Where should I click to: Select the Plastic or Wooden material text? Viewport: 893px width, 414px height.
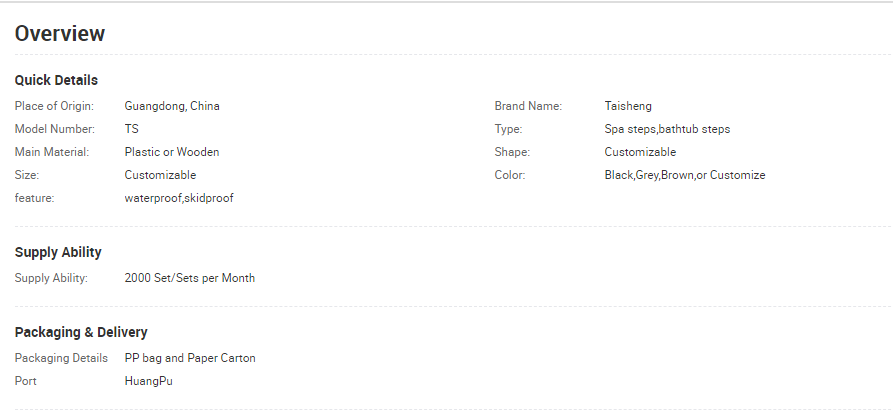pyautogui.click(x=172, y=152)
